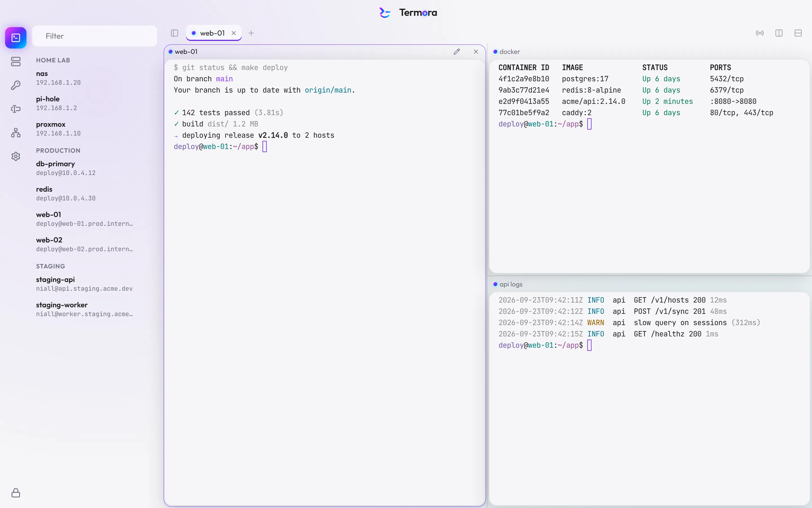Close the web-01 pane
This screenshot has width=812, height=508.
point(476,52)
